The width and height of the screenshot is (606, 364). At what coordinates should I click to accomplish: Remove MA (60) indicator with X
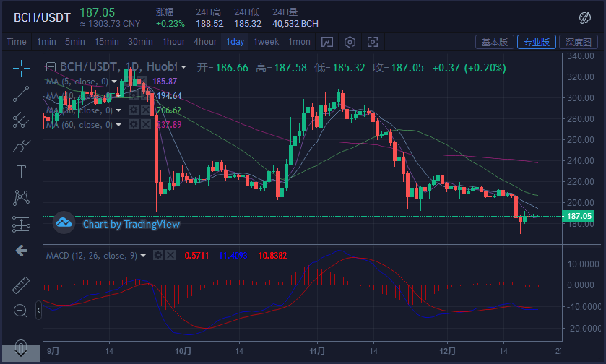(x=146, y=124)
